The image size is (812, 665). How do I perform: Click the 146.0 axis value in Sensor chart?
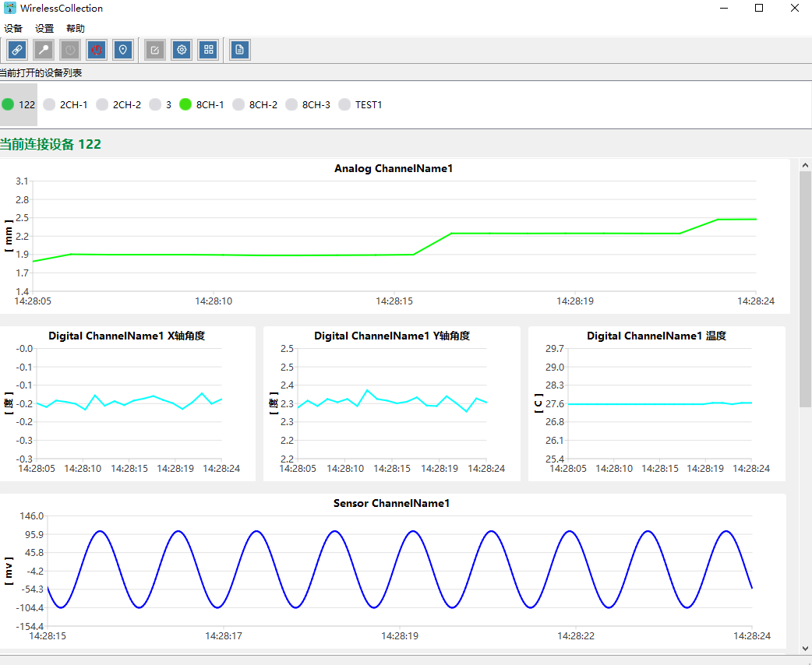point(32,516)
